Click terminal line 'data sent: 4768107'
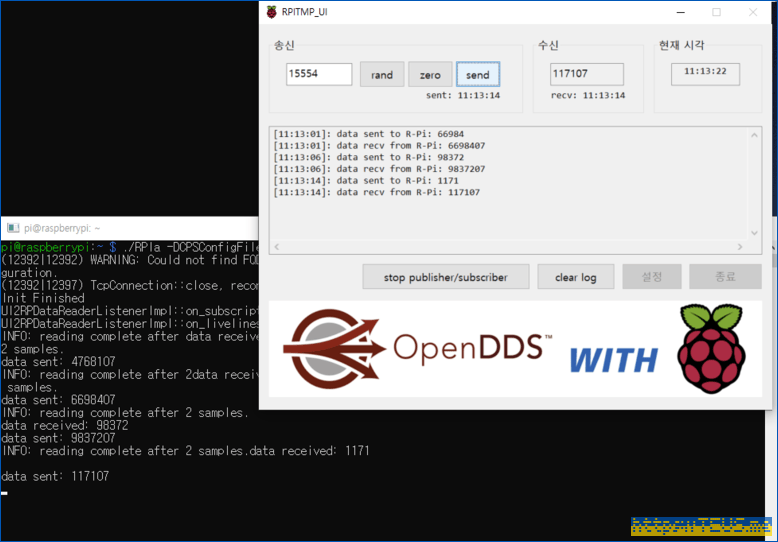This screenshot has width=778, height=542. tap(58, 361)
